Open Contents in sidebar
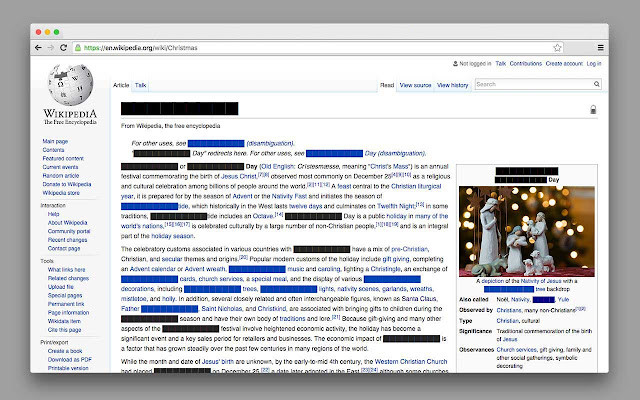This screenshot has height=400, width=640. click(53, 150)
